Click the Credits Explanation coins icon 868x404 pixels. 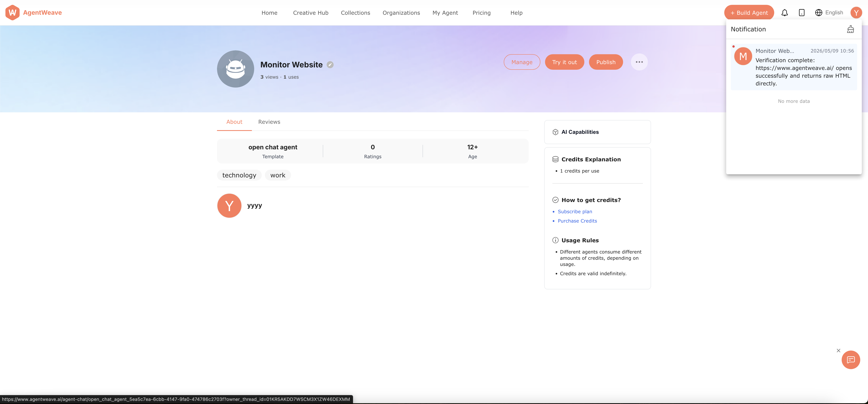pos(555,159)
